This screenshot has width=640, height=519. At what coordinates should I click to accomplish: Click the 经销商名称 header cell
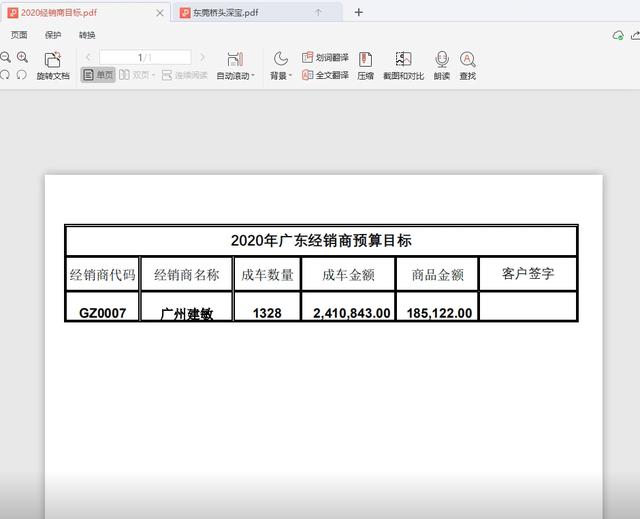[x=187, y=275]
